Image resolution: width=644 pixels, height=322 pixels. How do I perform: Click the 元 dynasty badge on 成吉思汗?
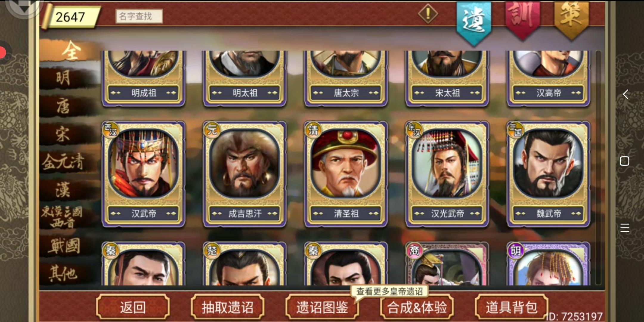212,130
